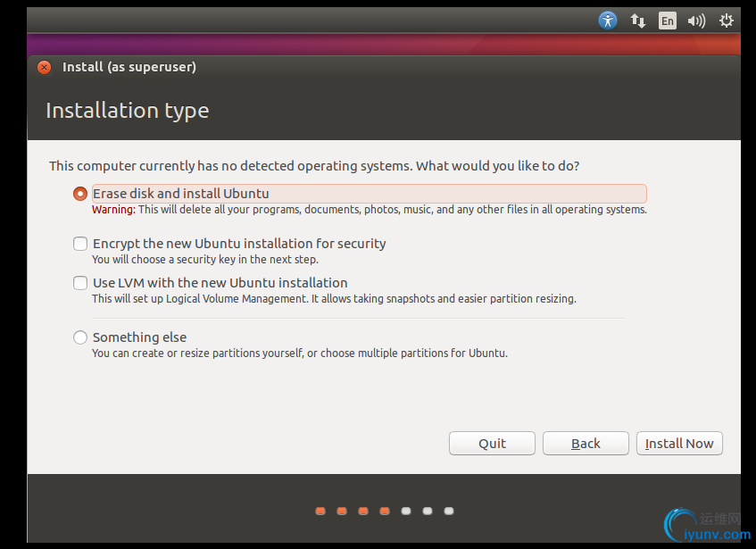Click the second orange progress dot

click(342, 512)
